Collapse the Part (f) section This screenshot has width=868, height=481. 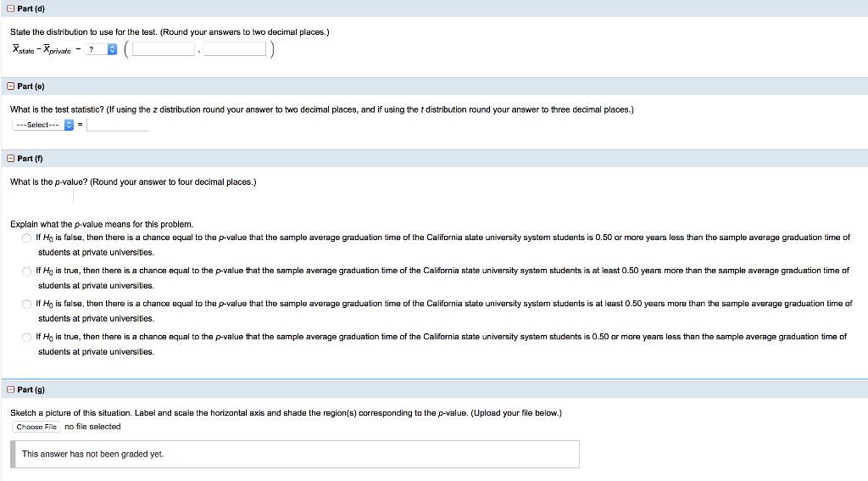tap(10, 159)
